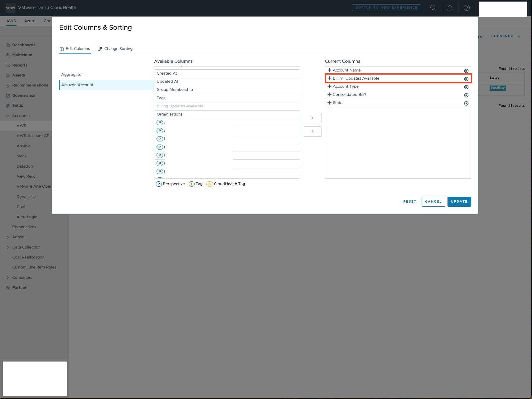Open Cost Reallocation in the sidebar
Viewport: 532px width, 399px height.
[x=28, y=257]
